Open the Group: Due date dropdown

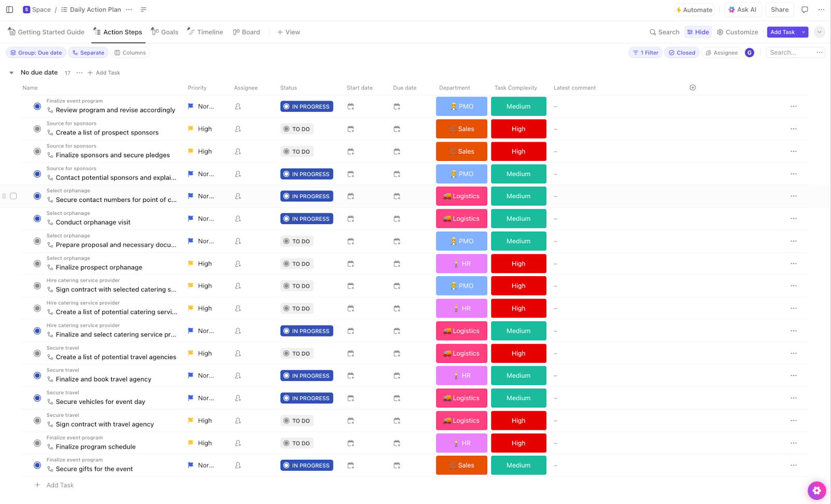tap(36, 52)
